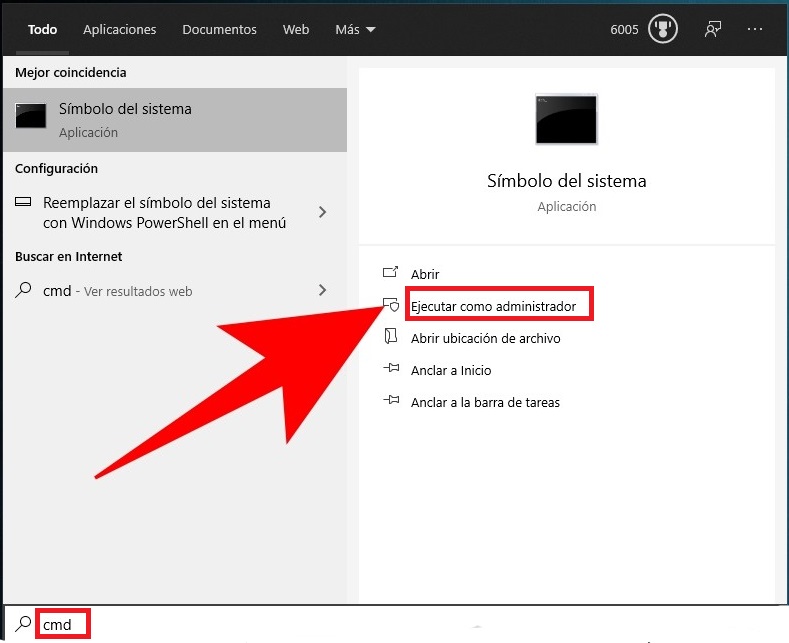Click the magnifier icon next to cmd web result

point(23,290)
